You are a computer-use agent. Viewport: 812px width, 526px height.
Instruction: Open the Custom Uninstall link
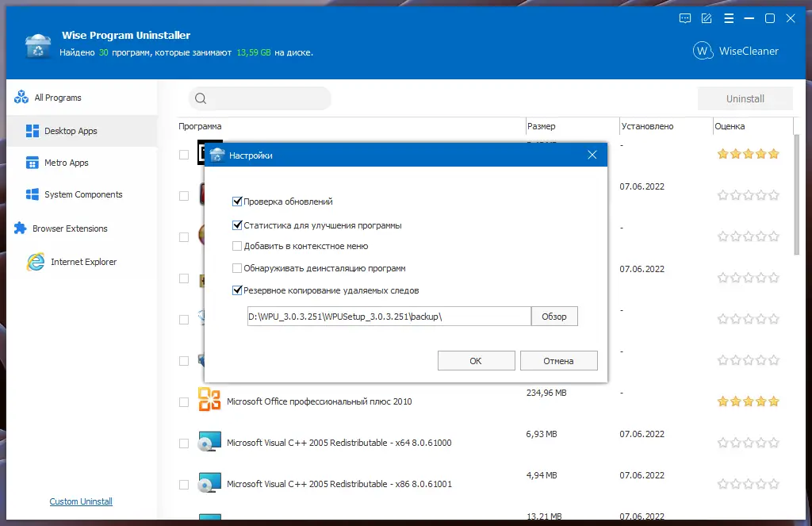(x=81, y=501)
